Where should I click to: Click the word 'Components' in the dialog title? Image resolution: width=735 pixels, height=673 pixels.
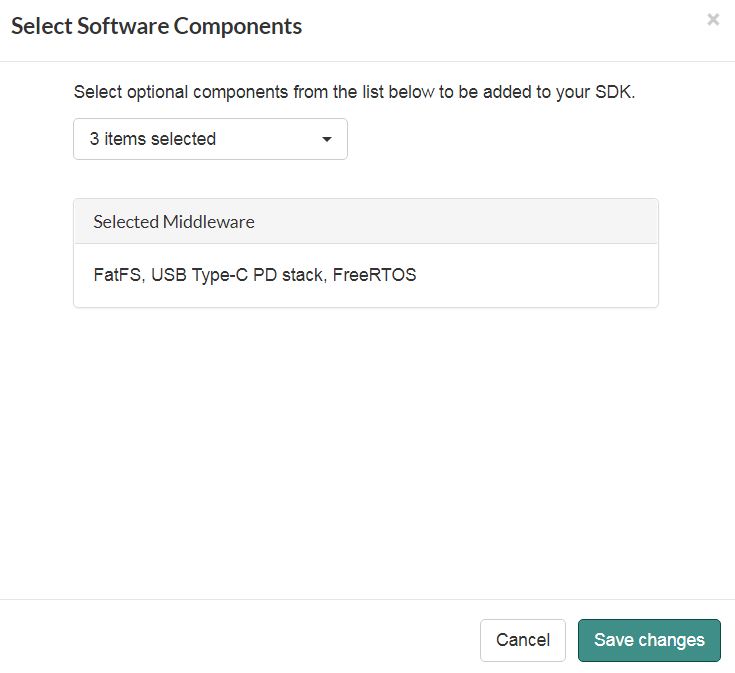pyautogui.click(x=238, y=27)
